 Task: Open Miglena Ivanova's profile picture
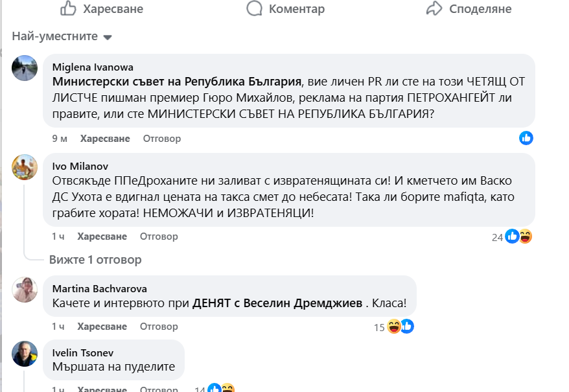tap(25, 67)
